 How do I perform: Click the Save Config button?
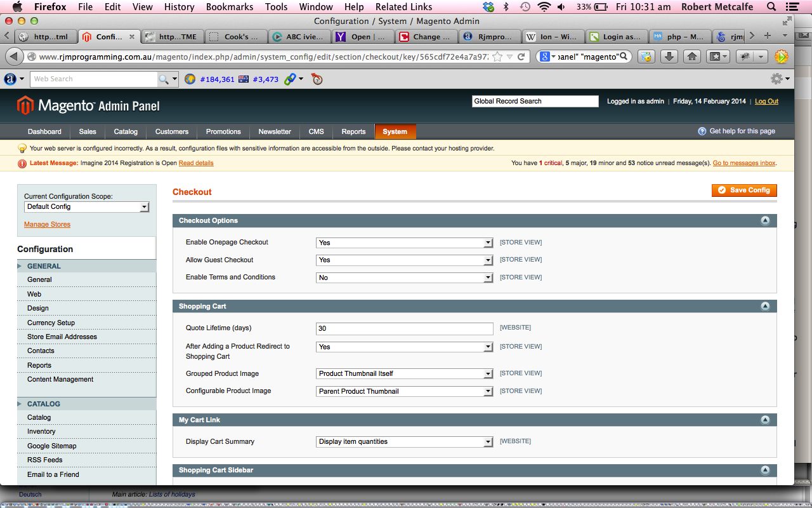[x=744, y=190]
